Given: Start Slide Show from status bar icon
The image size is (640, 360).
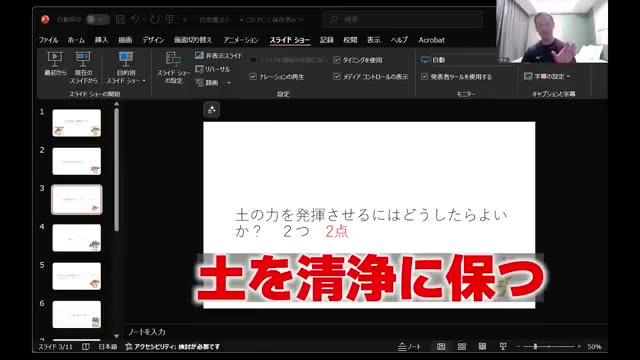Looking at the screenshot, I should pyautogui.click(x=503, y=347).
